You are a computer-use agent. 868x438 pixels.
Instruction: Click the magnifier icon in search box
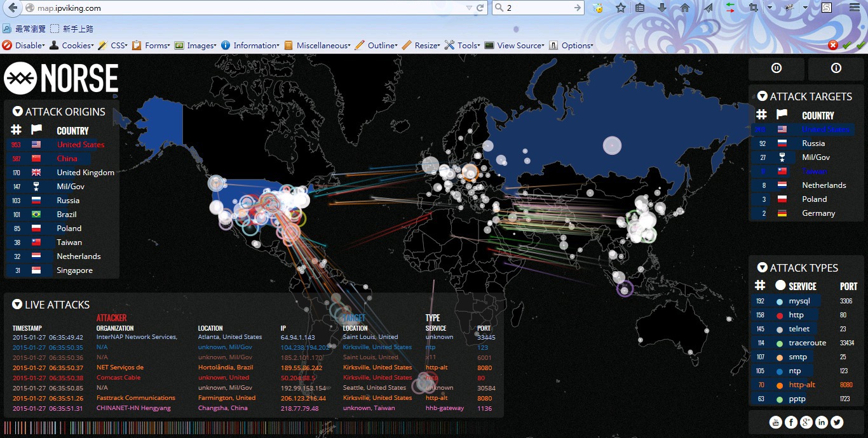coord(499,8)
